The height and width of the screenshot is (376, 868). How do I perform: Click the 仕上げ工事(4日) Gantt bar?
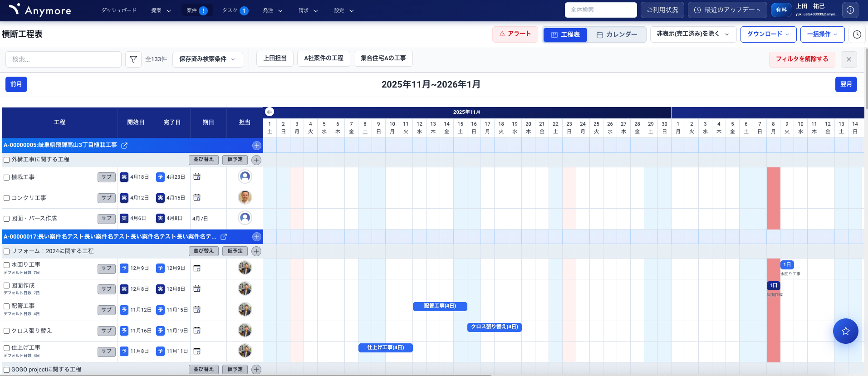coord(386,348)
